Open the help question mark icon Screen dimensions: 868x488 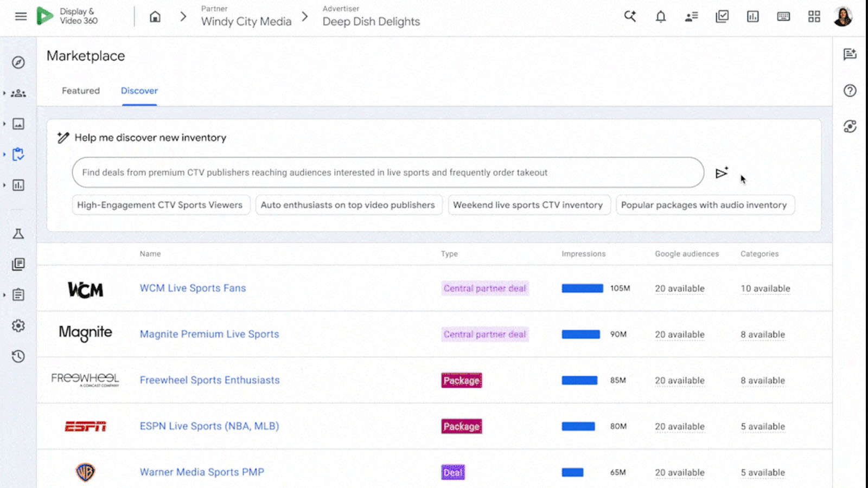click(850, 91)
